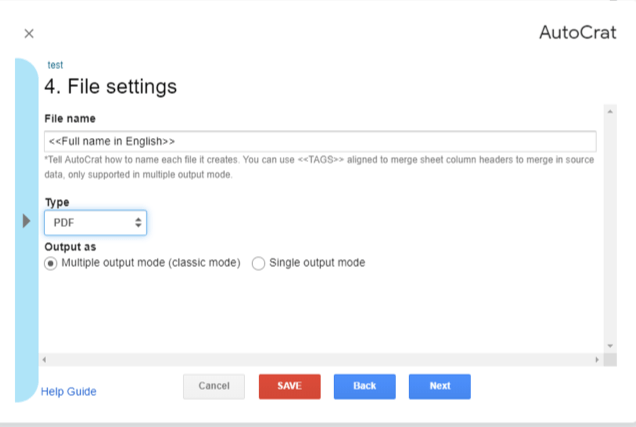Open the Type dropdown showing PDF
Image resolution: width=636 pixels, height=427 pixels.
click(96, 222)
